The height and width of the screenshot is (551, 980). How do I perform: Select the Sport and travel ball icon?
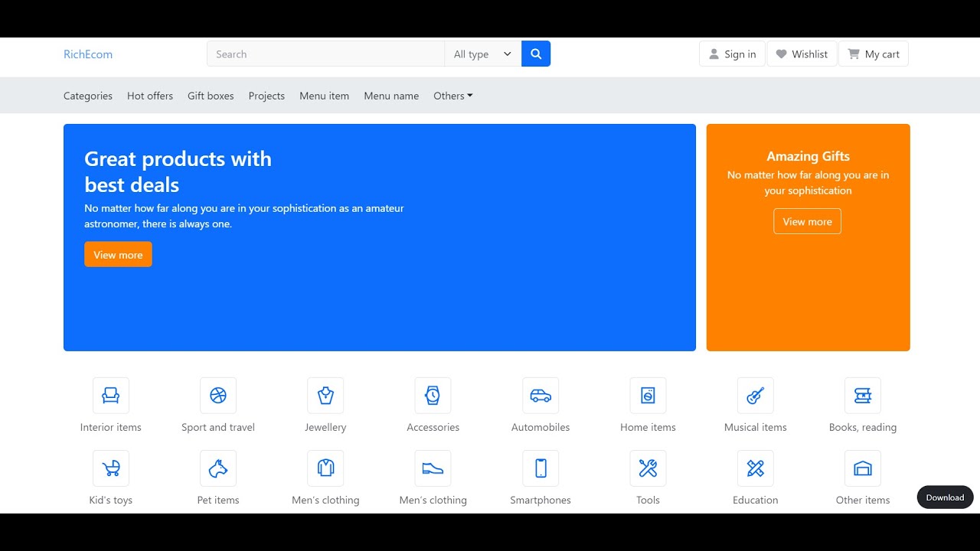coord(218,396)
